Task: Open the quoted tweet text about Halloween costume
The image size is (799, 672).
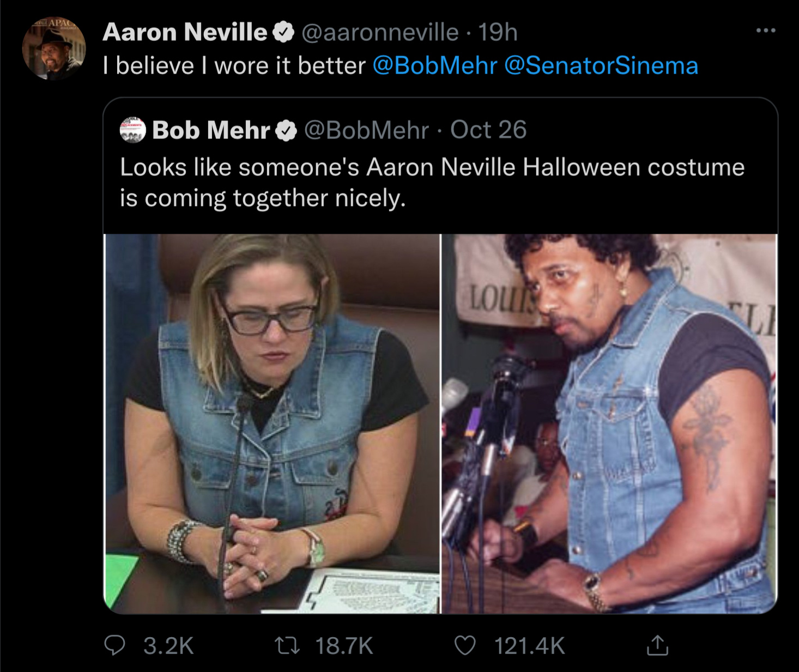Action: click(x=432, y=182)
